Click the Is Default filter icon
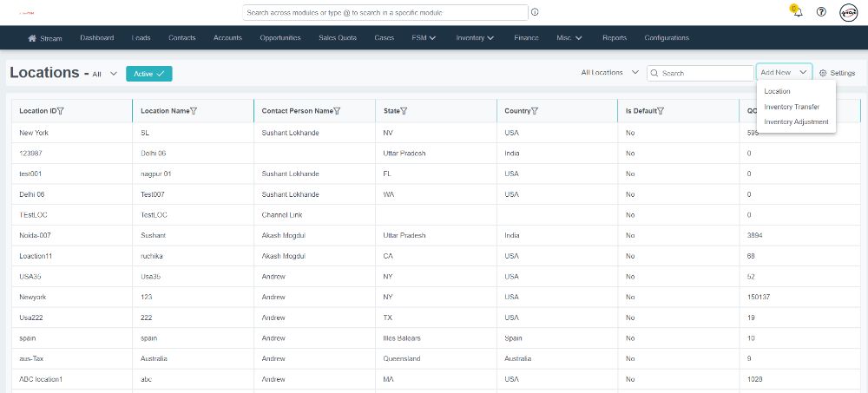Viewport: 868px width, 393px height. 661,111
